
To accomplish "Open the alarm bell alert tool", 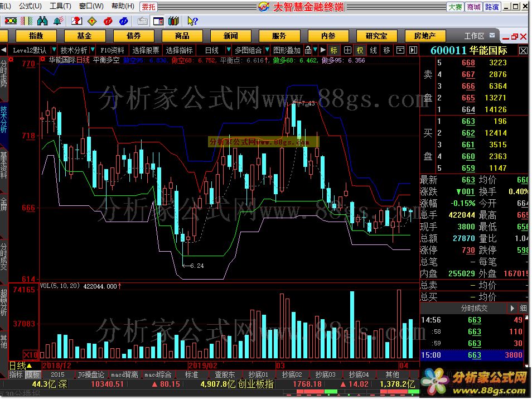I will 58,21.
